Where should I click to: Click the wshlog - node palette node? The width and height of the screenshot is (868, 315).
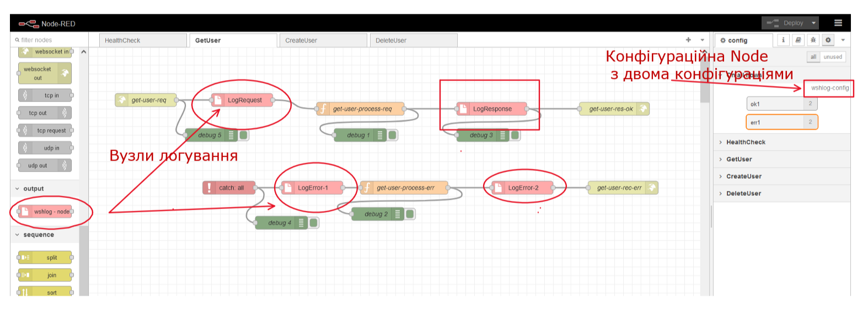(x=46, y=212)
